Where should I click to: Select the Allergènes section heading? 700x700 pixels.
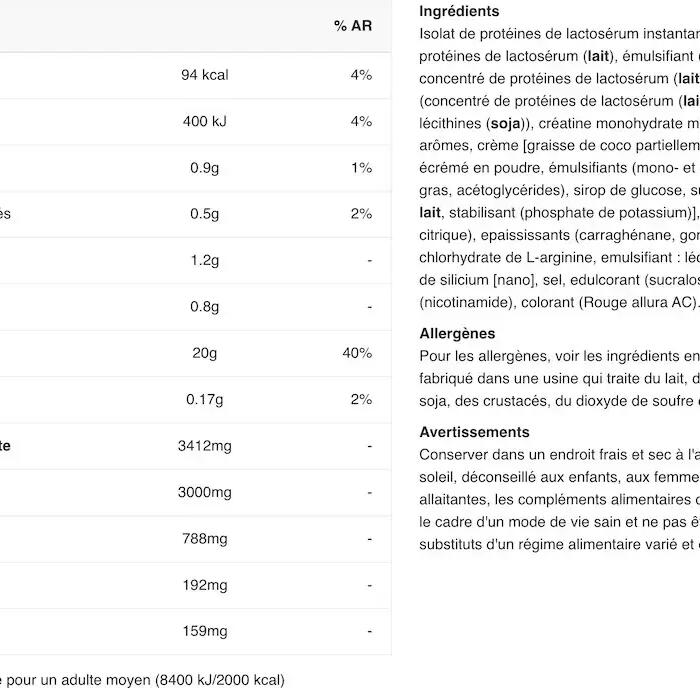457,333
